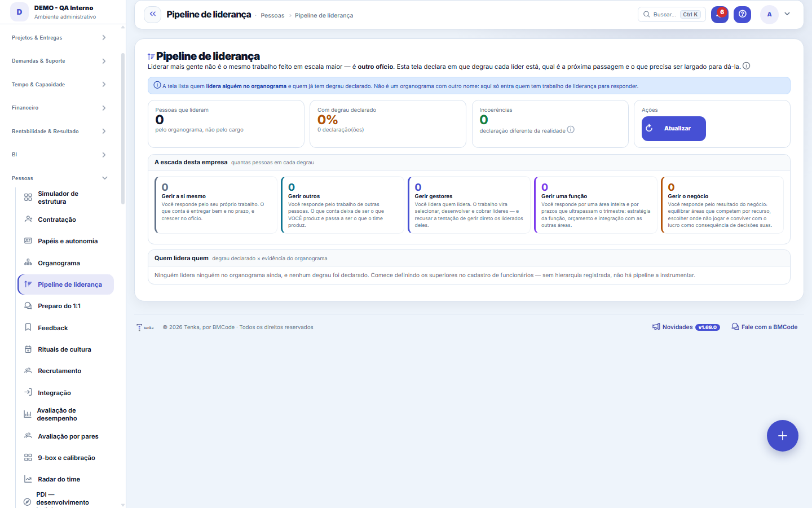
Task: Click the Atualizar button
Action: point(673,129)
